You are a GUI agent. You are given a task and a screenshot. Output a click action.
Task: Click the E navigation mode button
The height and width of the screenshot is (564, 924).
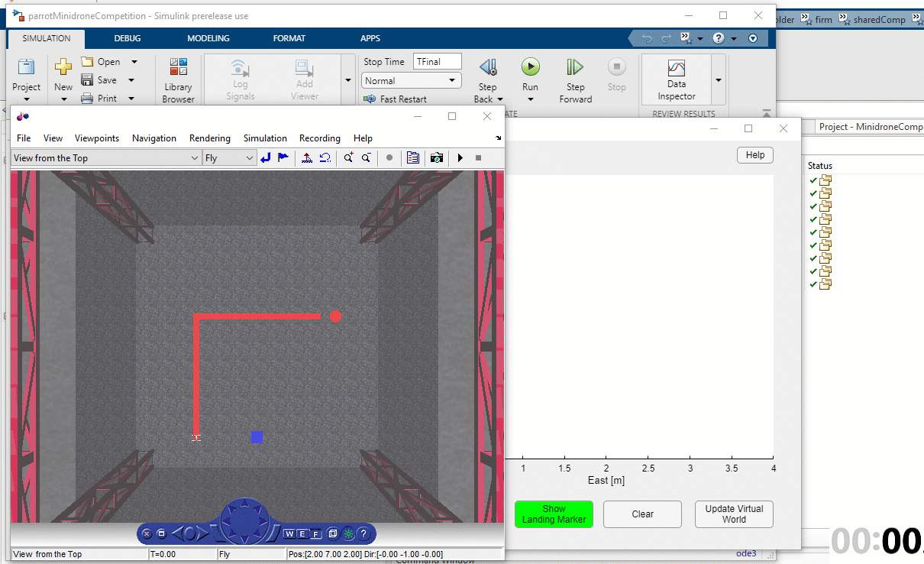303,533
